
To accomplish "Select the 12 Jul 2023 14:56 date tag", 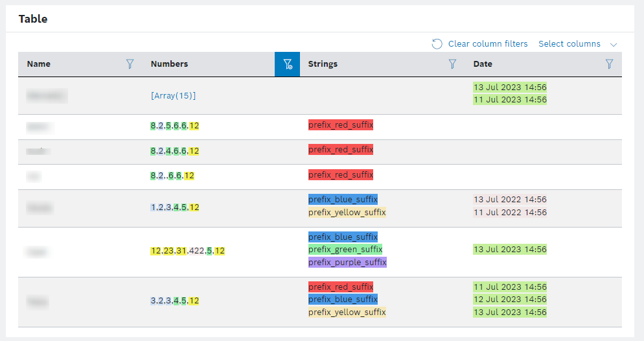I will tap(510, 300).
